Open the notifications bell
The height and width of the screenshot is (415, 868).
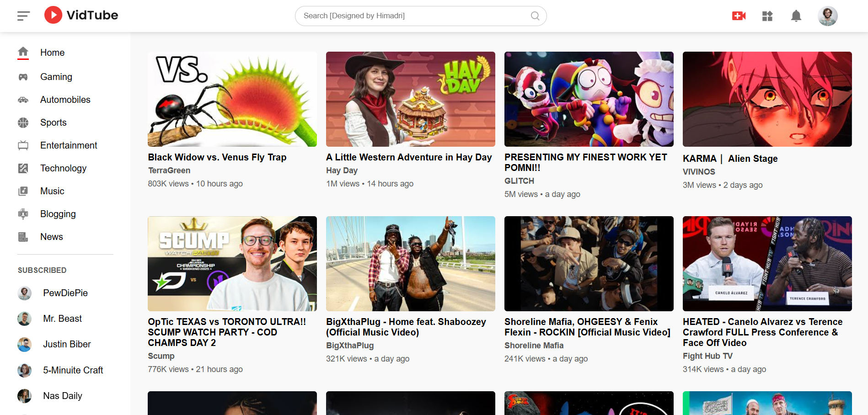click(x=796, y=16)
